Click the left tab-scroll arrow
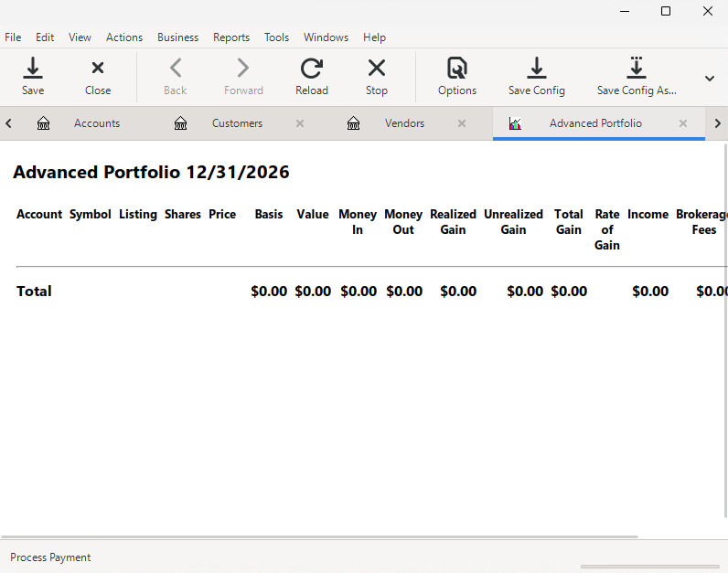Screen dimensions: 728x573 tap(8, 123)
